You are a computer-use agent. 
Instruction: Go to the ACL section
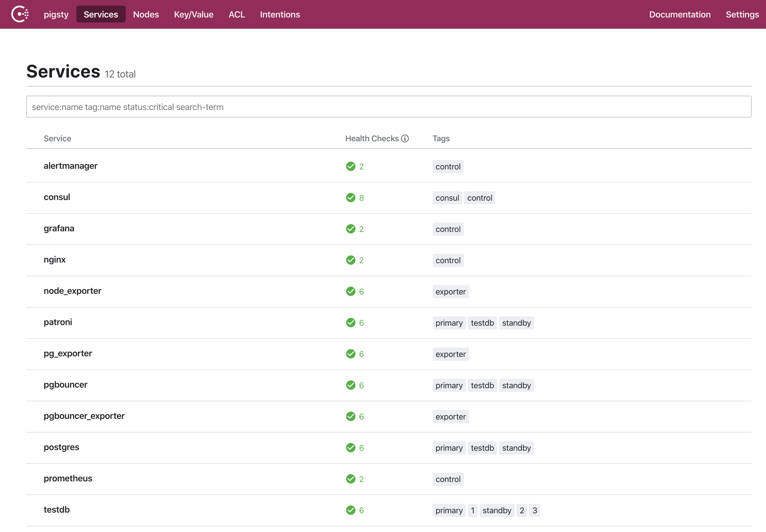click(x=236, y=14)
